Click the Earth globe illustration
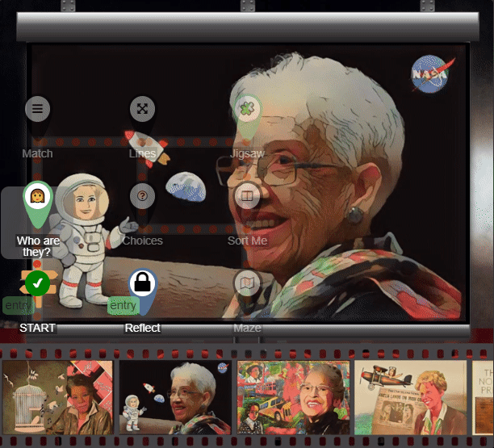Image resolution: width=494 pixels, height=448 pixels. pos(186,186)
